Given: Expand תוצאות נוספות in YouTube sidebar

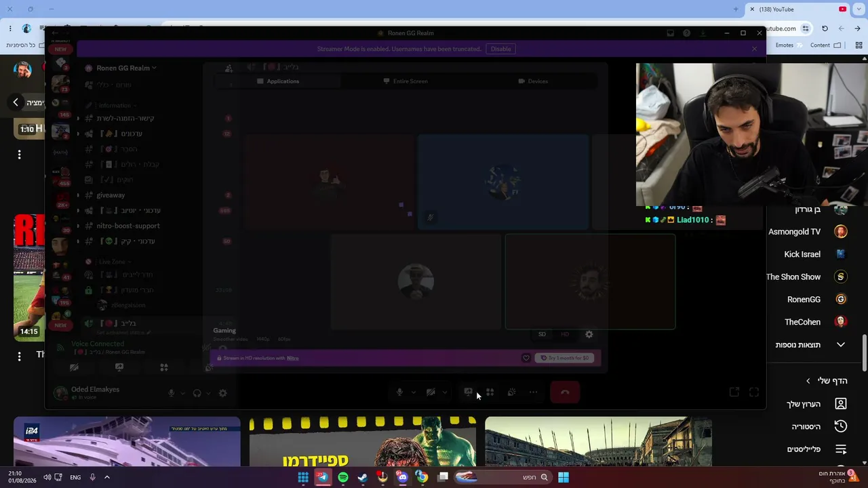Looking at the screenshot, I should (810, 345).
